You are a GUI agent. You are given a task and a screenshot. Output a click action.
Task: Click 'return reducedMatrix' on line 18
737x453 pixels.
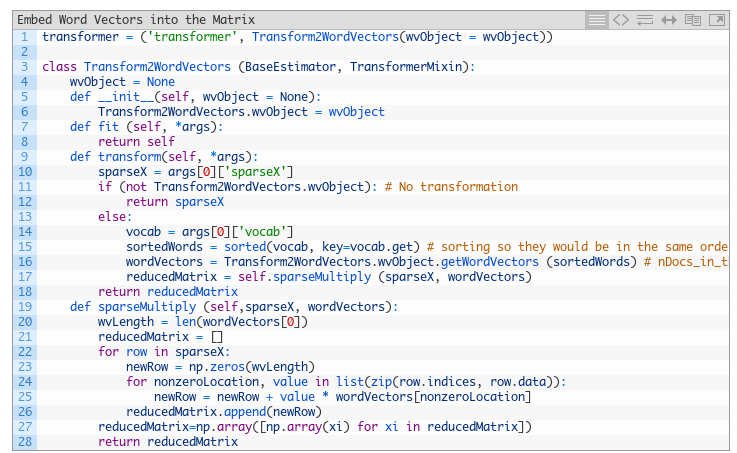click(x=168, y=292)
